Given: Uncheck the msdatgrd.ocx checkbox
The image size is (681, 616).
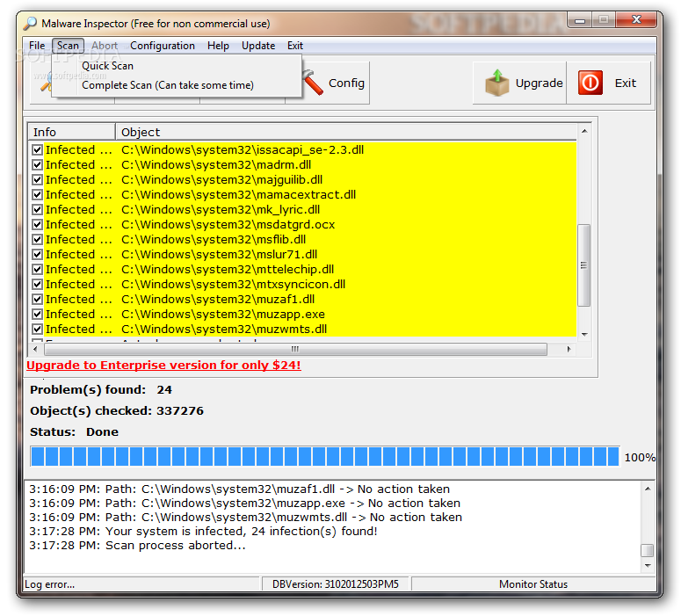Looking at the screenshot, I should 38,225.
